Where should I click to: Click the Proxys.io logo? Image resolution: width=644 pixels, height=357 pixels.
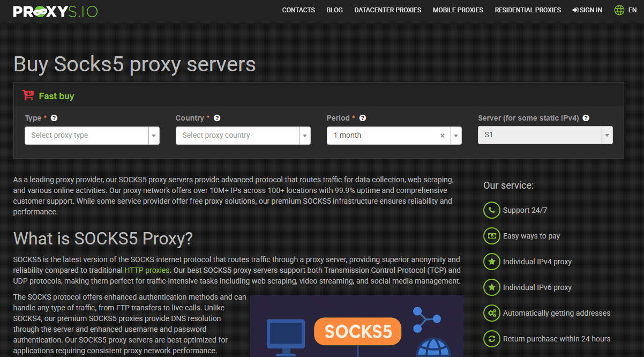pos(55,11)
